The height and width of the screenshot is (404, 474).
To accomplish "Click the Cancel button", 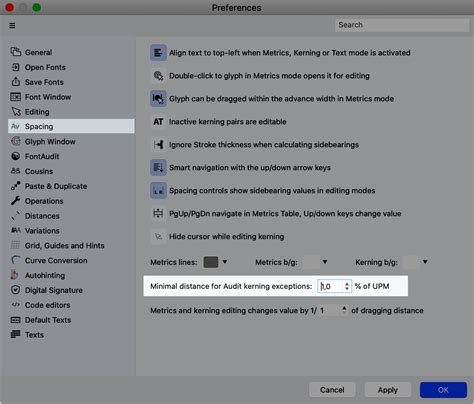I will (x=332, y=390).
